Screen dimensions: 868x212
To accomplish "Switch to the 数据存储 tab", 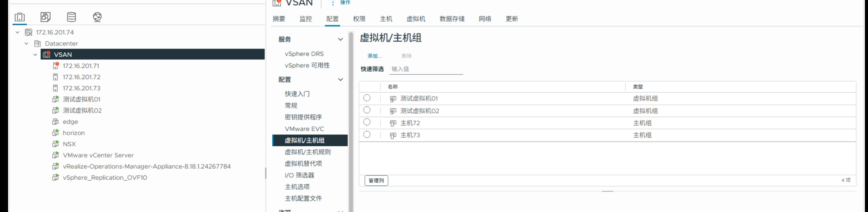I will coord(452,19).
